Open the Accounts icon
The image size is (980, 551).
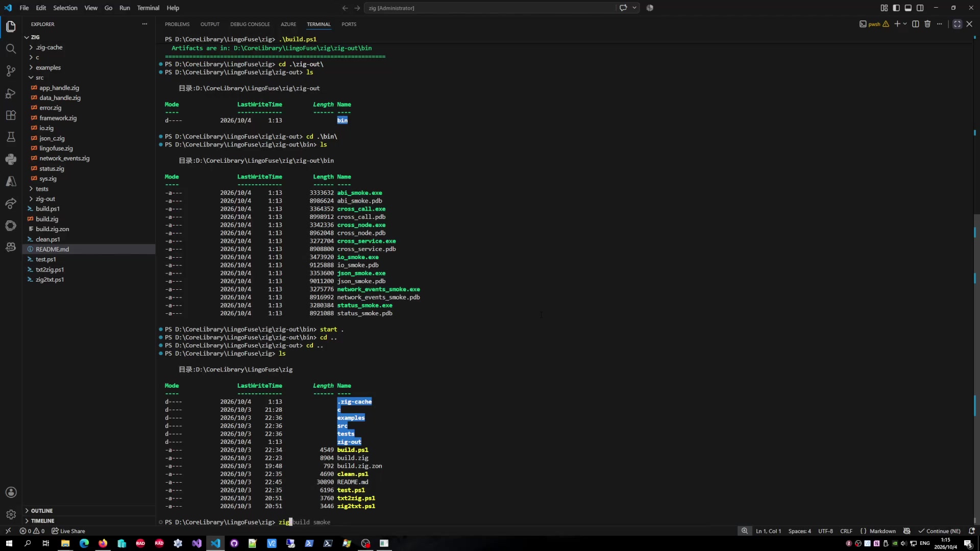[x=11, y=492]
